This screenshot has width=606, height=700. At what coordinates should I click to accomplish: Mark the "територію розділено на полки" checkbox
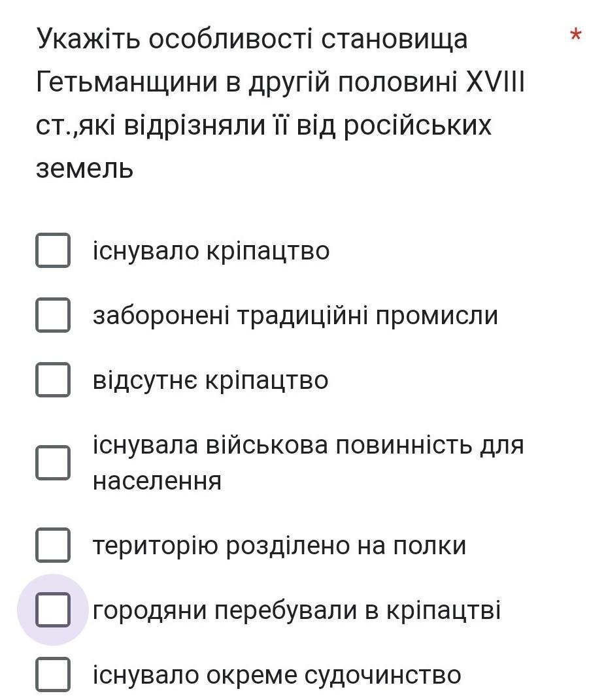(x=52, y=545)
